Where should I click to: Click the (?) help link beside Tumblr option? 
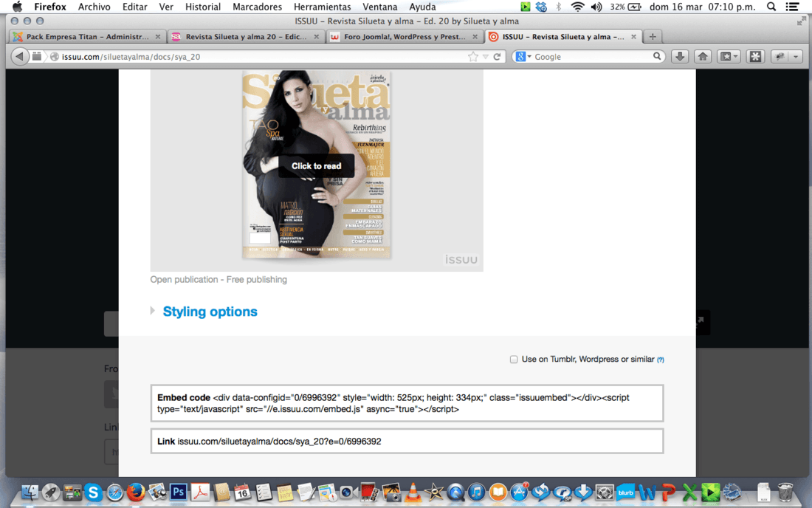[660, 360]
